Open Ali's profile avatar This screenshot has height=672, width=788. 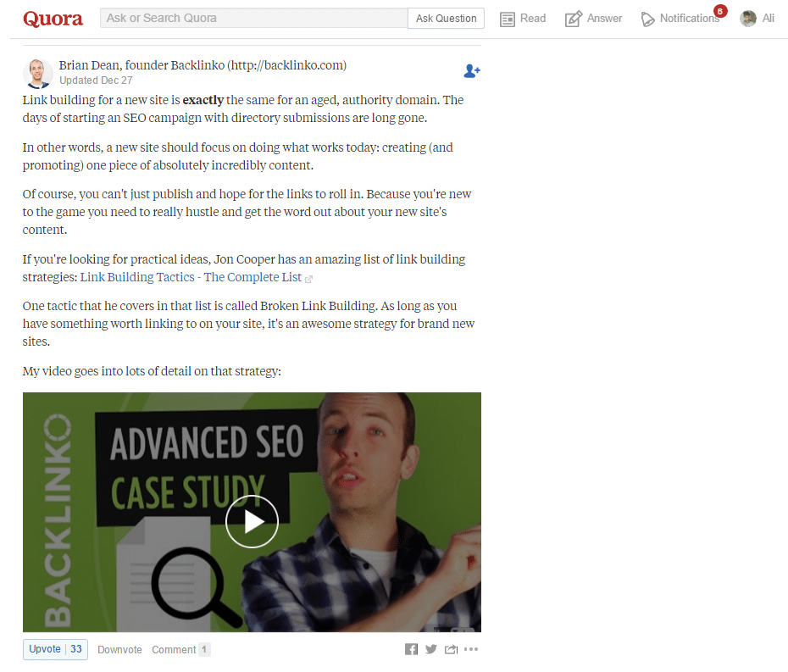click(x=748, y=19)
